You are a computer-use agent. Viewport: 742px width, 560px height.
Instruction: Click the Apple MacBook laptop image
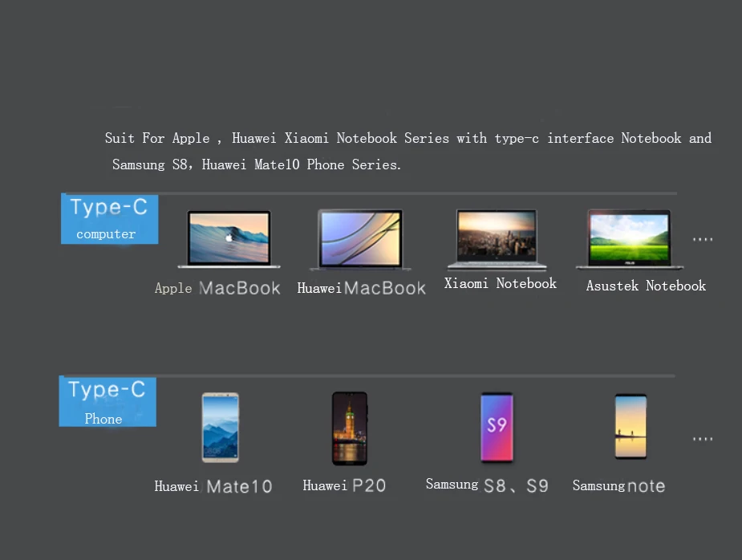coord(229,239)
